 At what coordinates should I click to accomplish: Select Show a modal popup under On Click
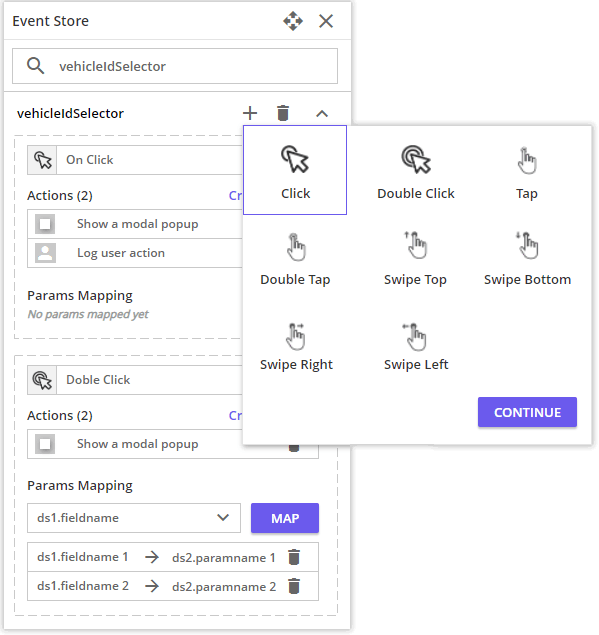(135, 224)
